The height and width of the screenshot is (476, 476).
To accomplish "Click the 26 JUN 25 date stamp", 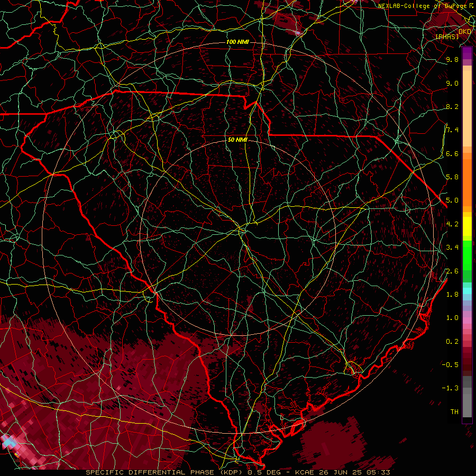I will click(341, 472).
